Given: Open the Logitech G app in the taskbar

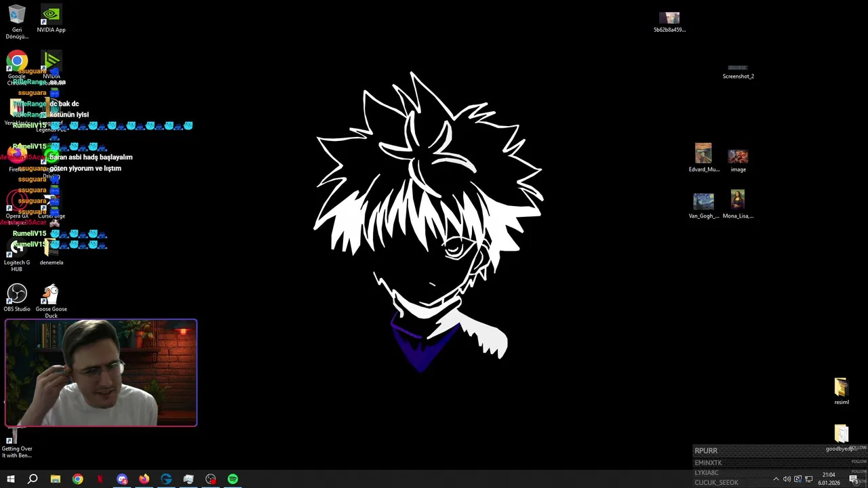Looking at the screenshot, I should (x=166, y=479).
